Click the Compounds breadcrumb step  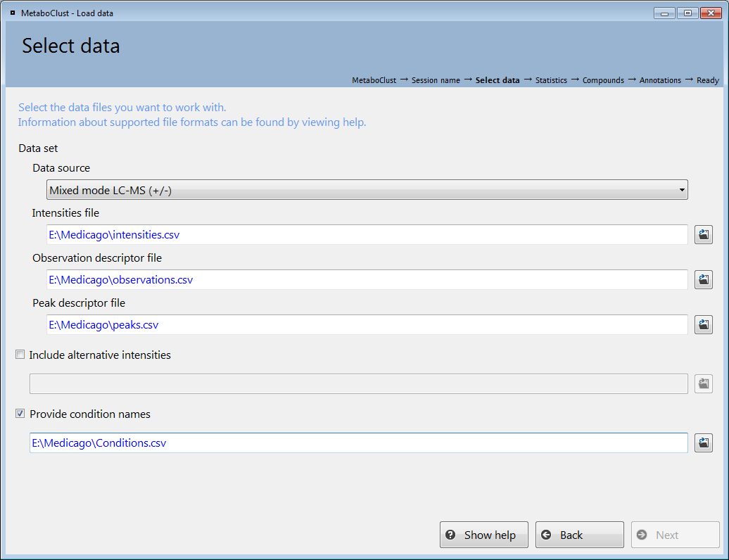[603, 80]
